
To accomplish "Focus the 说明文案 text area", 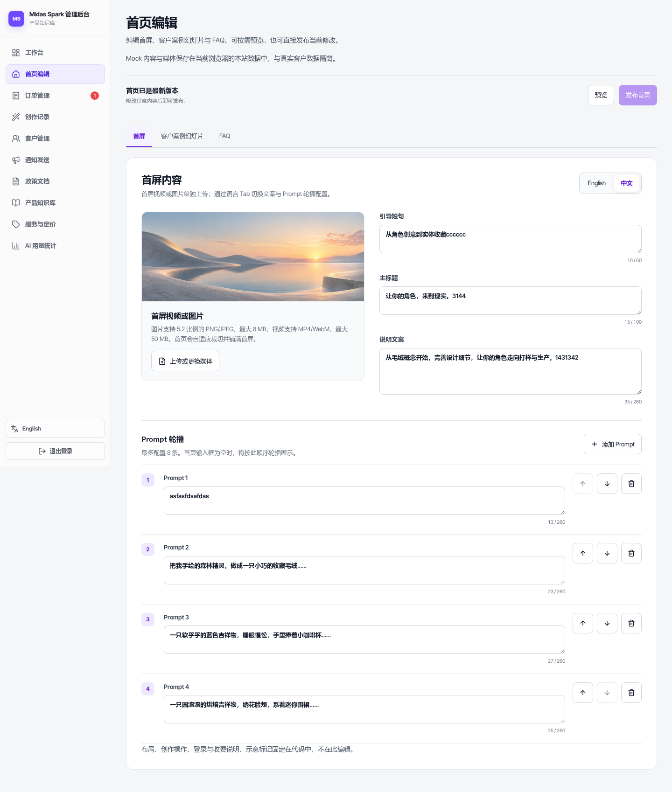I will click(511, 371).
